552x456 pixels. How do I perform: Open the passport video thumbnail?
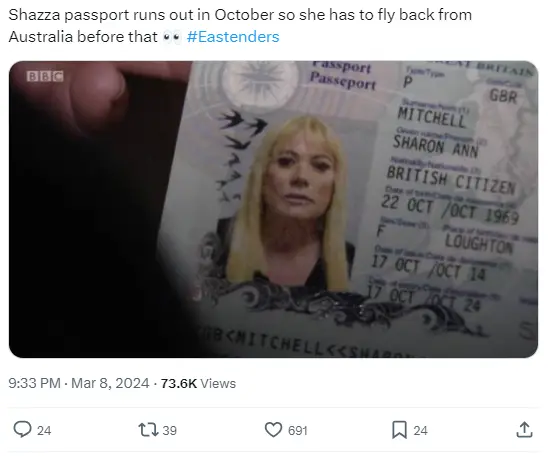(273, 209)
